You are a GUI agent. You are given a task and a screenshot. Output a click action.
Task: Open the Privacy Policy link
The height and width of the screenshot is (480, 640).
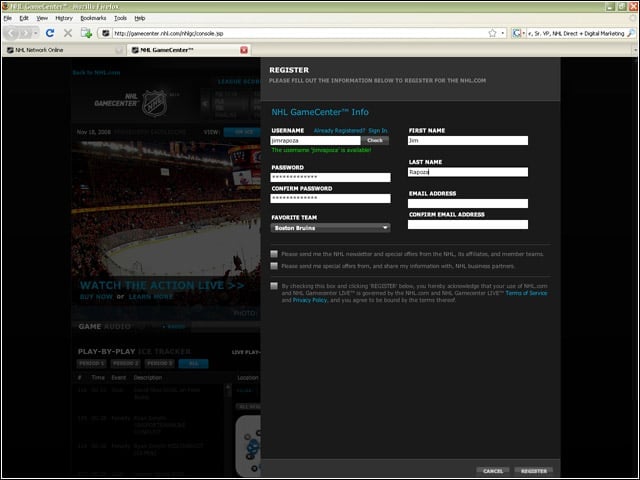pos(310,300)
